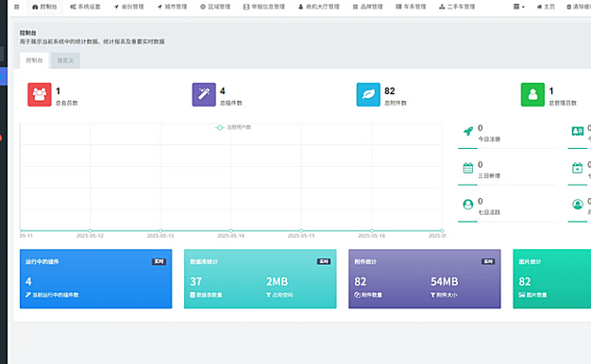Click the 今日注册 label

click(x=489, y=140)
